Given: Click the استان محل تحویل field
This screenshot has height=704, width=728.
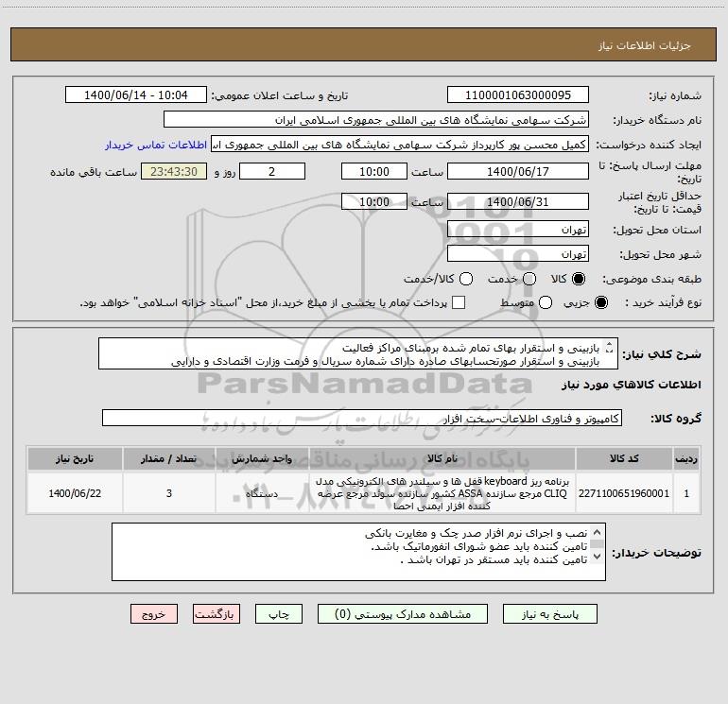Looking at the screenshot, I should point(518,229).
